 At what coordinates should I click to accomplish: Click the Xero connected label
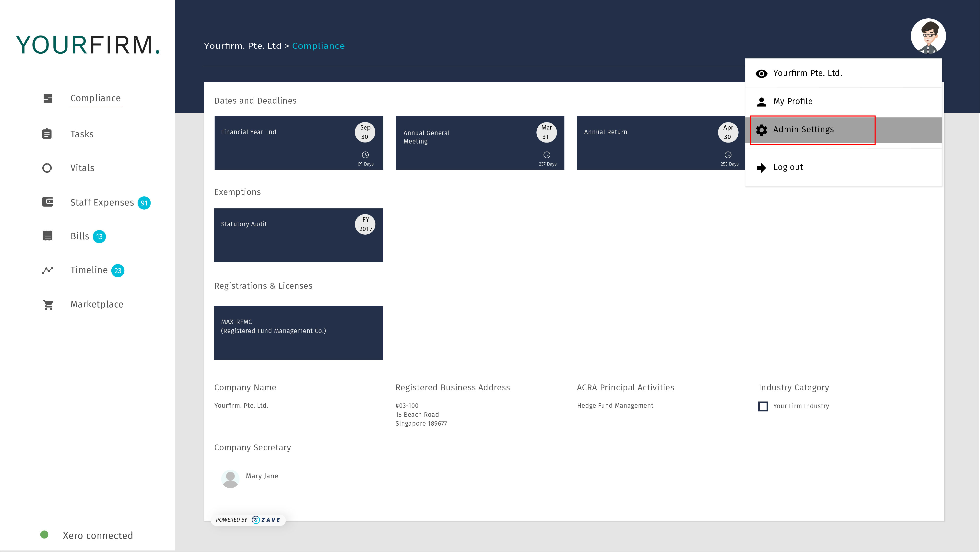98,536
